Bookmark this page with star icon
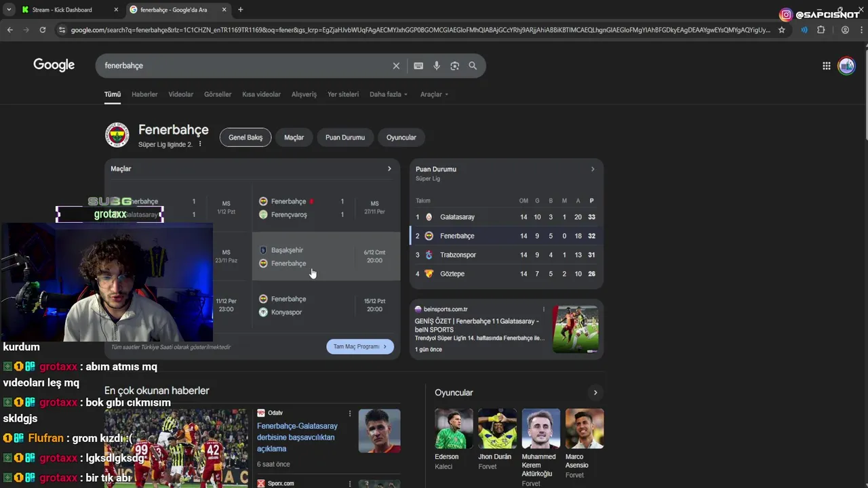This screenshot has width=868, height=488. [x=782, y=30]
